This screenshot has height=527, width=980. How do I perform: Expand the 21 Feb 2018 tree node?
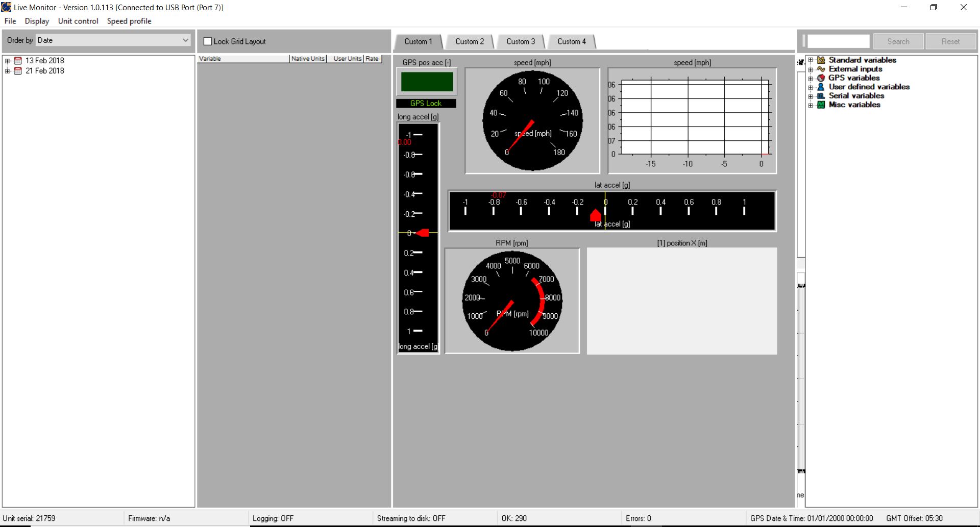7,71
